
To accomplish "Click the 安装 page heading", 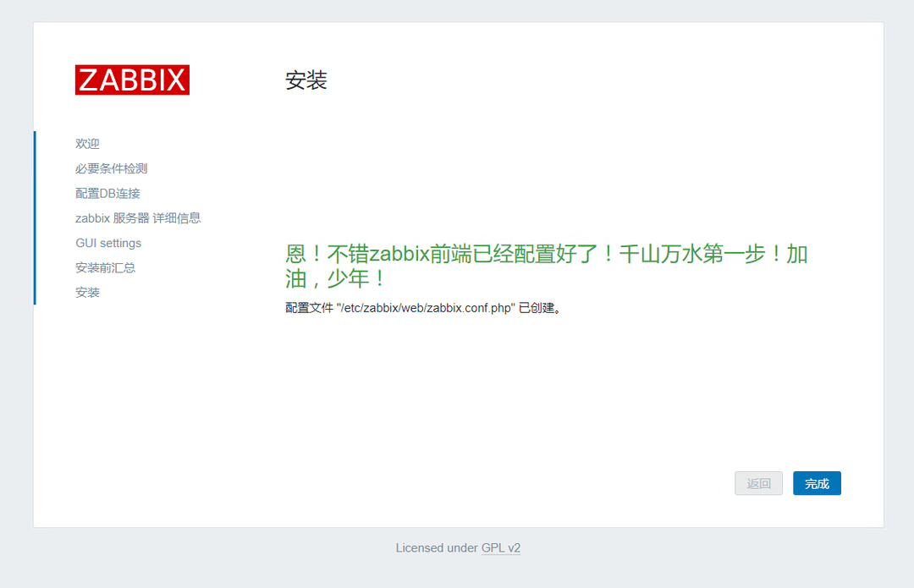I will (306, 80).
